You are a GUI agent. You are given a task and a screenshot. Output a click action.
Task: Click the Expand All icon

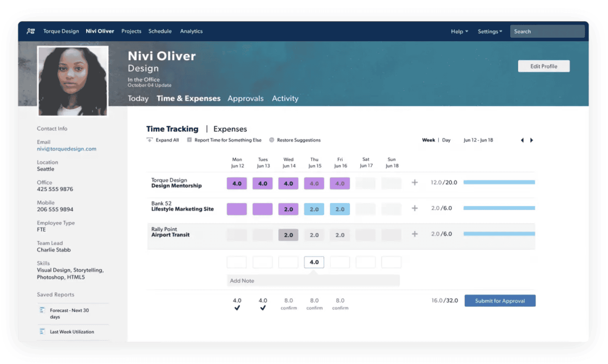click(x=150, y=140)
